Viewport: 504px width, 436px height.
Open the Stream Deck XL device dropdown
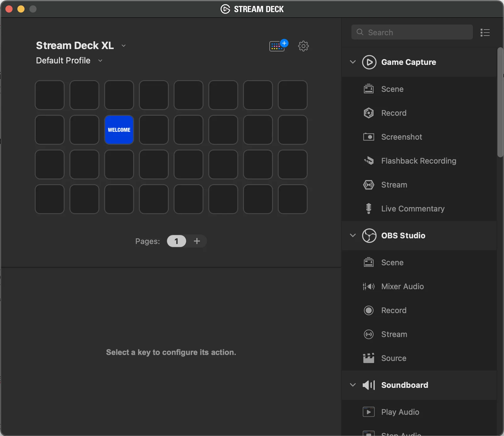pyautogui.click(x=124, y=46)
